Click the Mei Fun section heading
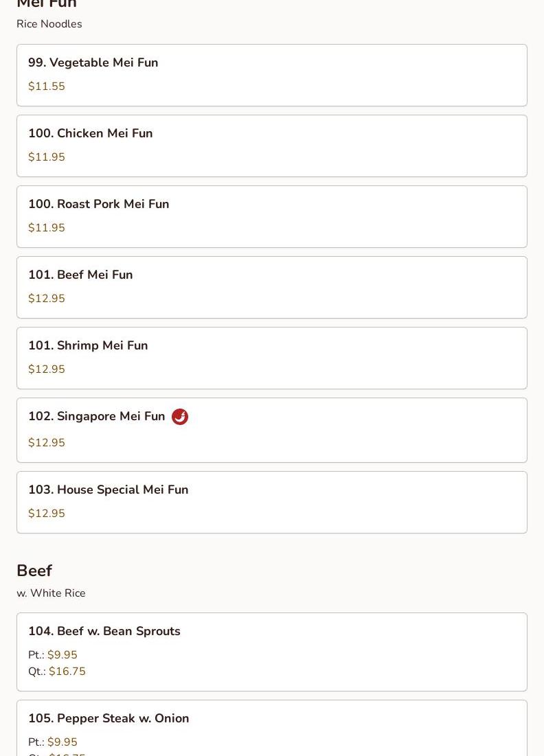Viewport: 544px width, 756px height. [47, 4]
